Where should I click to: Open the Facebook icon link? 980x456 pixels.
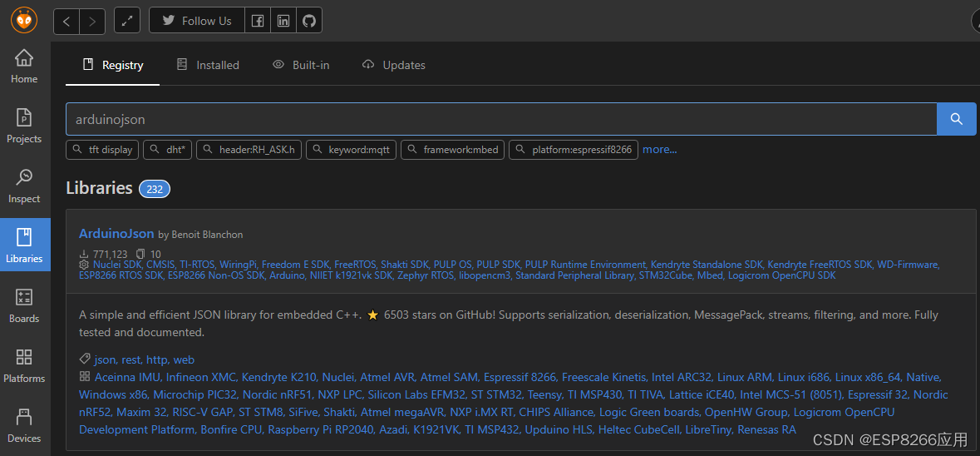tap(258, 22)
